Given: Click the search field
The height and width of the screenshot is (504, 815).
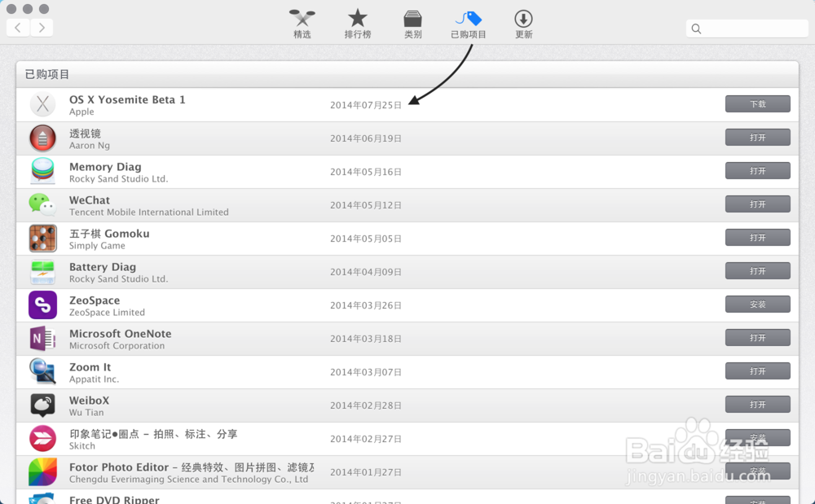Looking at the screenshot, I should pos(746,28).
